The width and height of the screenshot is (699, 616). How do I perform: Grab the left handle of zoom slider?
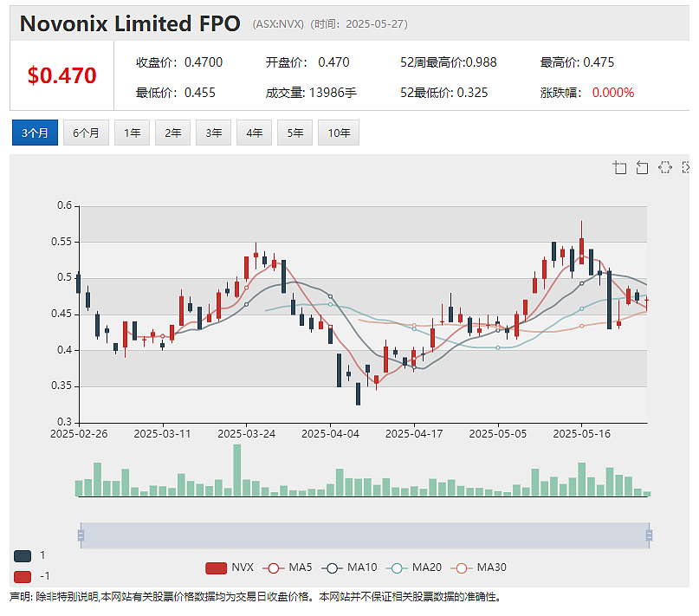pos(81,535)
